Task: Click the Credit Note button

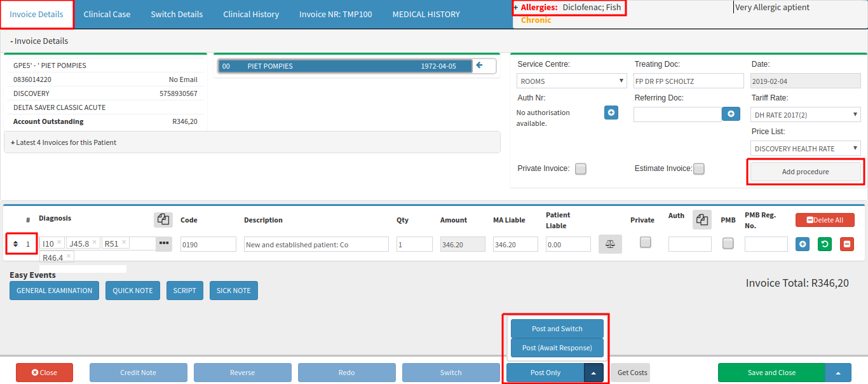Action: (139, 373)
